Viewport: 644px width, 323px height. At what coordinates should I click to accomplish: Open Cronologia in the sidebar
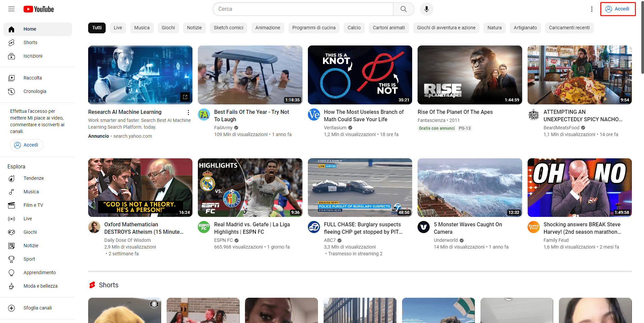click(x=38, y=92)
